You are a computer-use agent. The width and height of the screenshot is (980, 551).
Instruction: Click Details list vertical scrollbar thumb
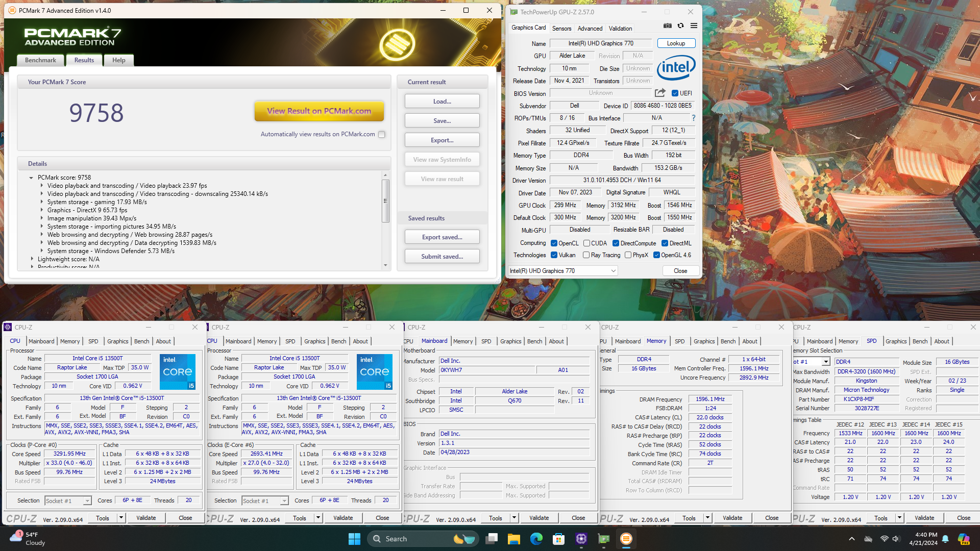point(385,201)
